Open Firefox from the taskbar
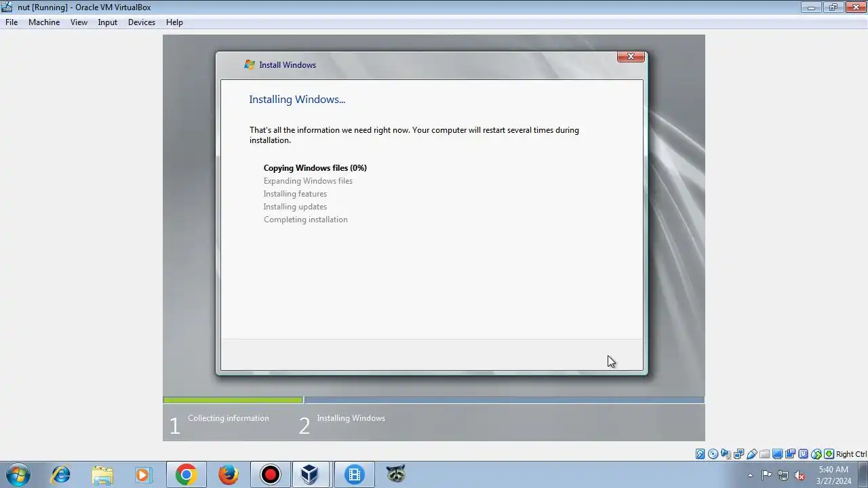Image resolution: width=868 pixels, height=488 pixels. 229,474
